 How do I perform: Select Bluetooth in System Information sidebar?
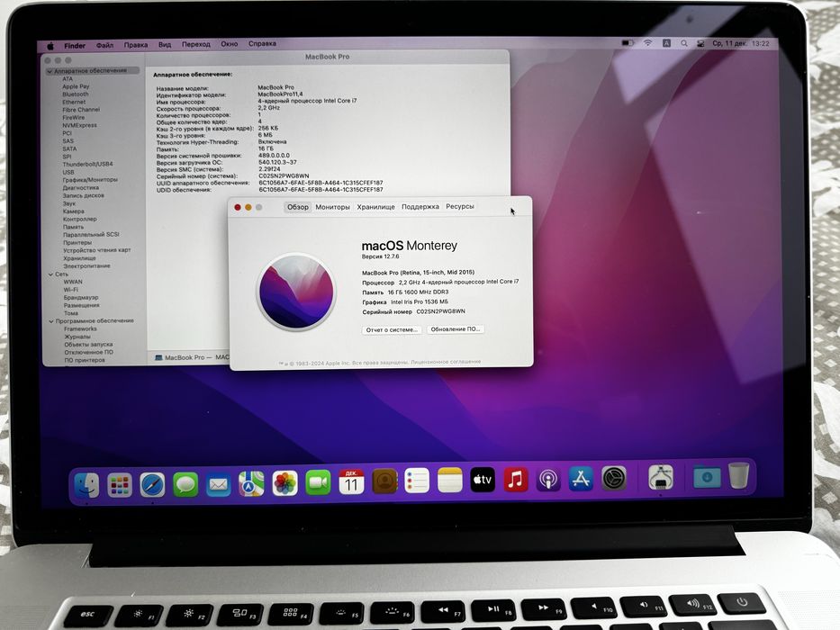(76, 94)
